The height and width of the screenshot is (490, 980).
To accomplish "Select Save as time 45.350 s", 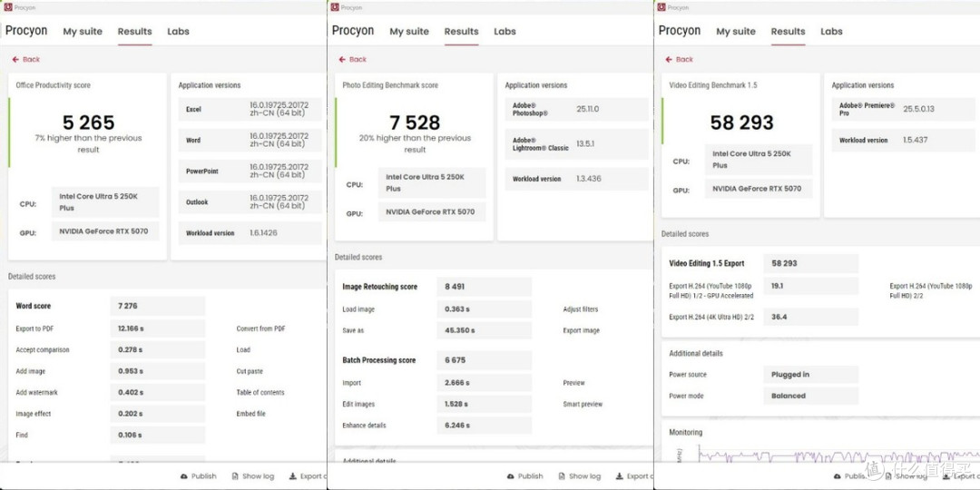I will (x=485, y=330).
